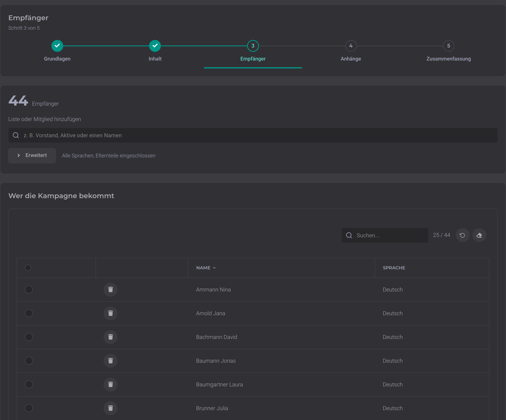The width and height of the screenshot is (506, 420).
Task: Select the Brunner Julia row checkbox
Action: point(29,408)
